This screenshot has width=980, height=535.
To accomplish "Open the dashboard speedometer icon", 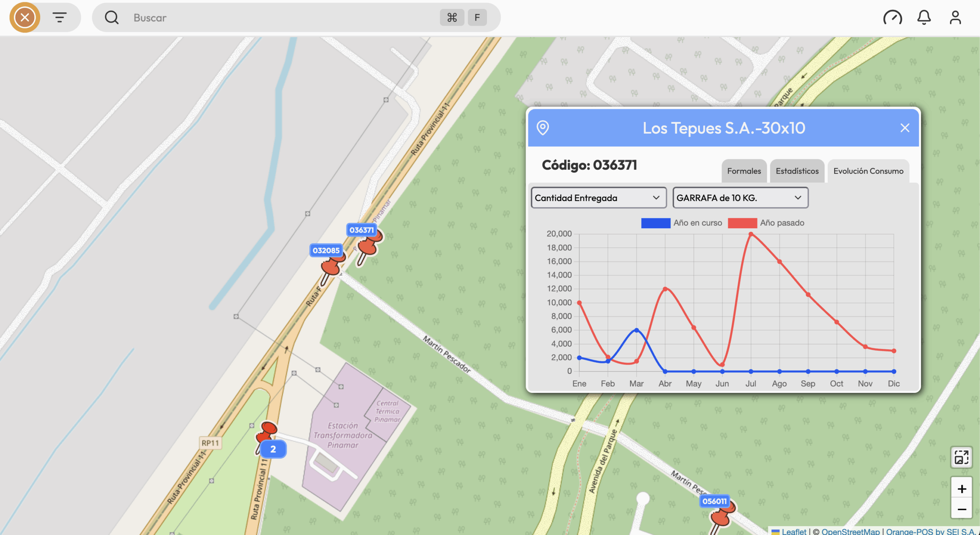I will pos(892,17).
